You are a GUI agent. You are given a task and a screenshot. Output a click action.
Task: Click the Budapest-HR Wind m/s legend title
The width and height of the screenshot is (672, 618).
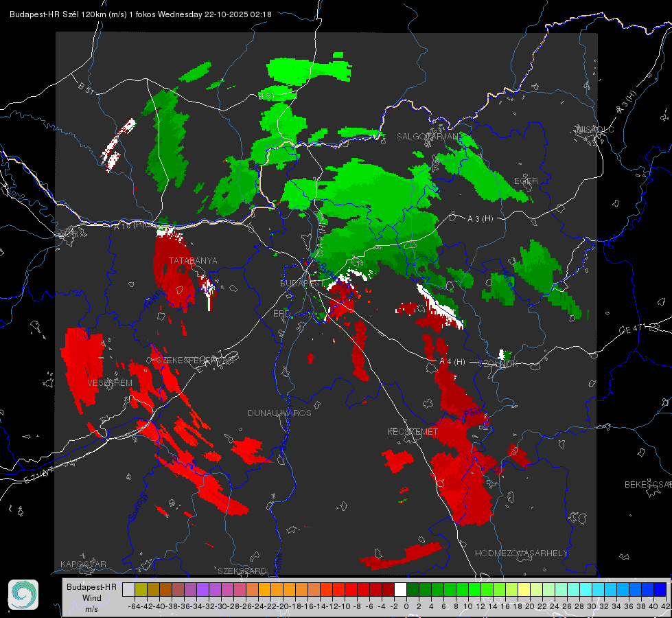tap(91, 597)
